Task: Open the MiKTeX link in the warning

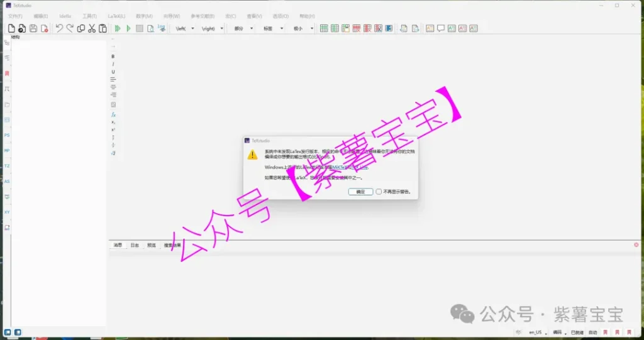Action: click(x=340, y=167)
